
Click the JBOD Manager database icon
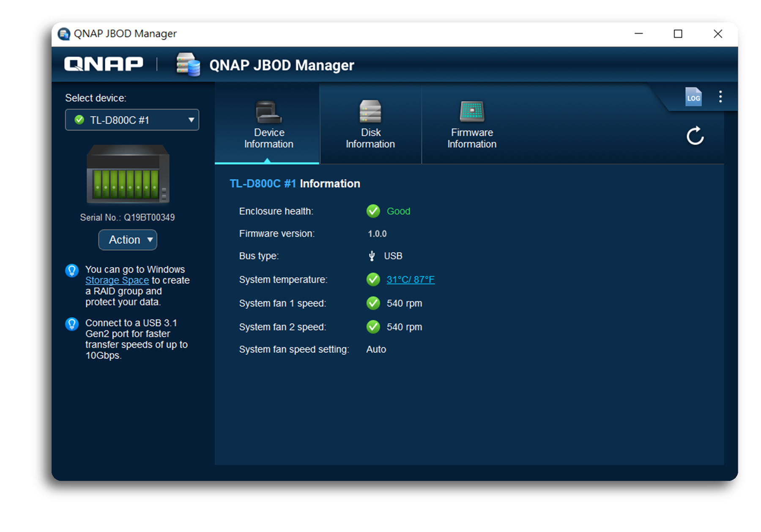tap(188, 65)
